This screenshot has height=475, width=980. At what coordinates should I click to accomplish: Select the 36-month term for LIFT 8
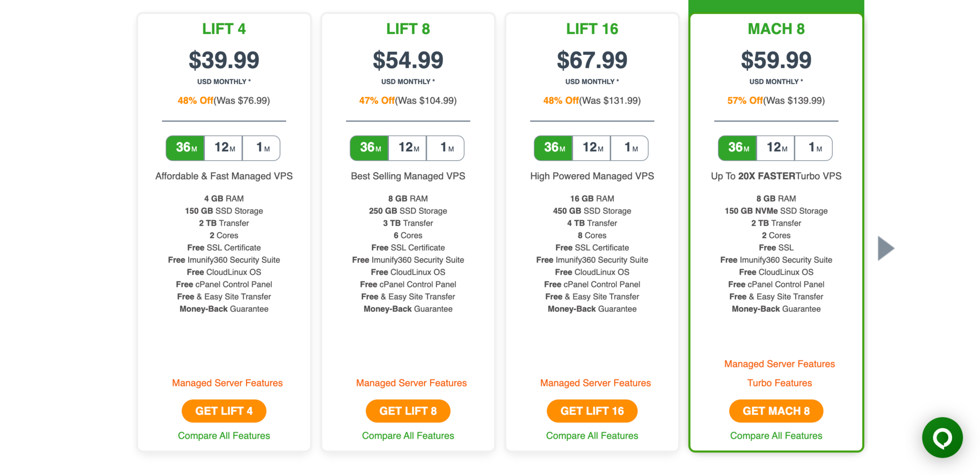click(369, 148)
